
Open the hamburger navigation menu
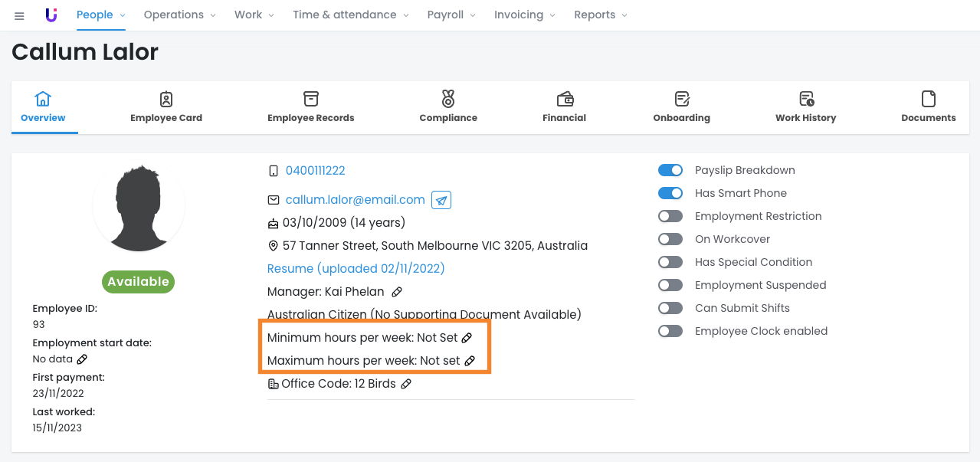tap(19, 15)
